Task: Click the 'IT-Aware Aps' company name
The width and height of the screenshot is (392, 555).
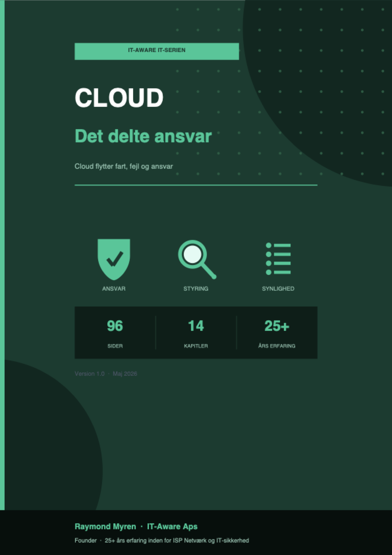Action: point(172,527)
